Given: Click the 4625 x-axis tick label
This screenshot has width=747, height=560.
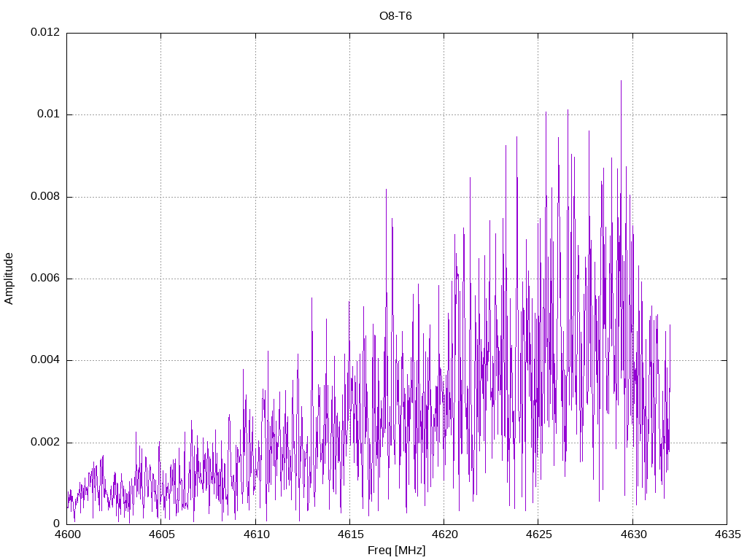Looking at the screenshot, I should (x=539, y=534).
